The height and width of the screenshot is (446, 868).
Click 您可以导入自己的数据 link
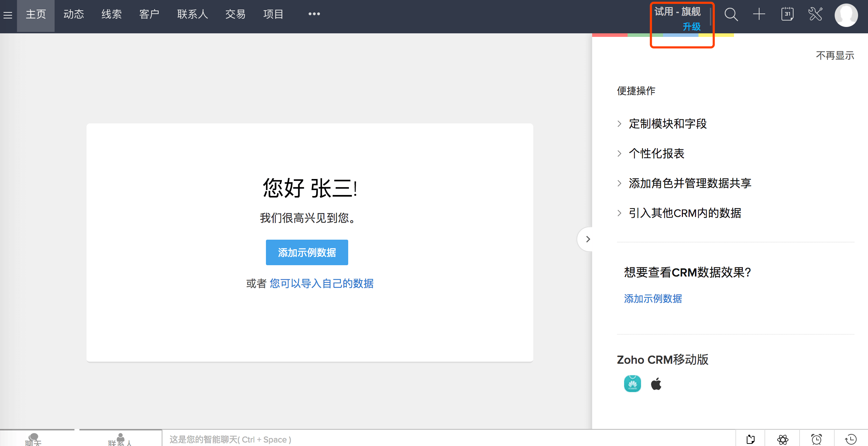click(x=321, y=284)
